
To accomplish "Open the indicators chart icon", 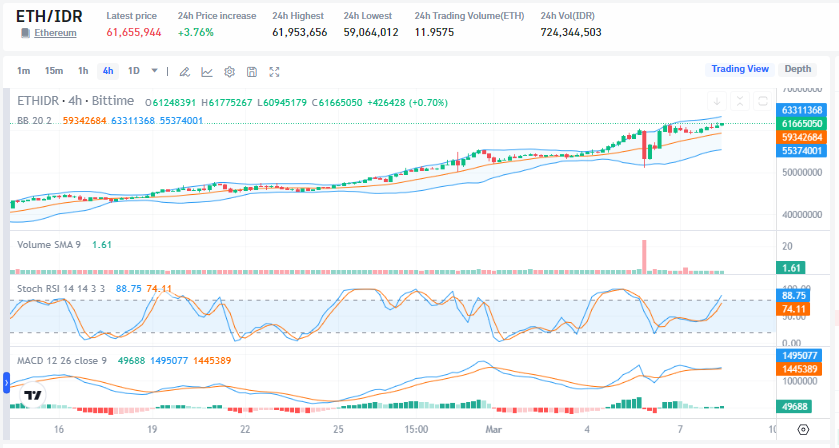I will tap(207, 71).
